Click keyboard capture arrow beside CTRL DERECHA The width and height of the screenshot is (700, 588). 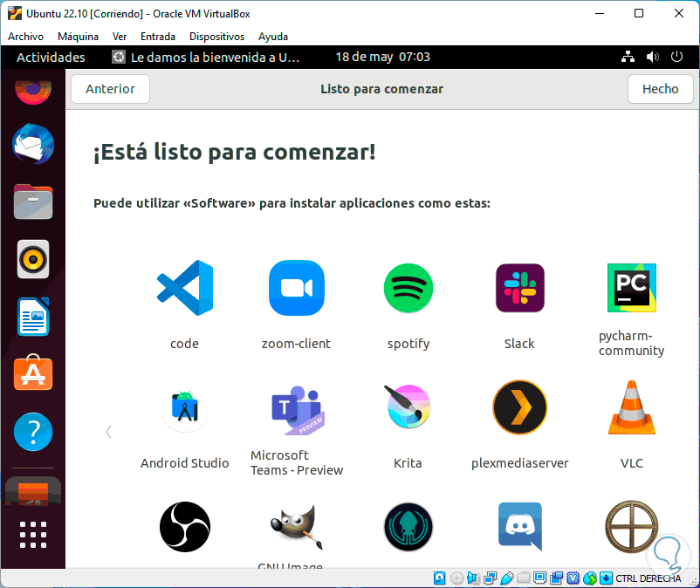pyautogui.click(x=606, y=578)
